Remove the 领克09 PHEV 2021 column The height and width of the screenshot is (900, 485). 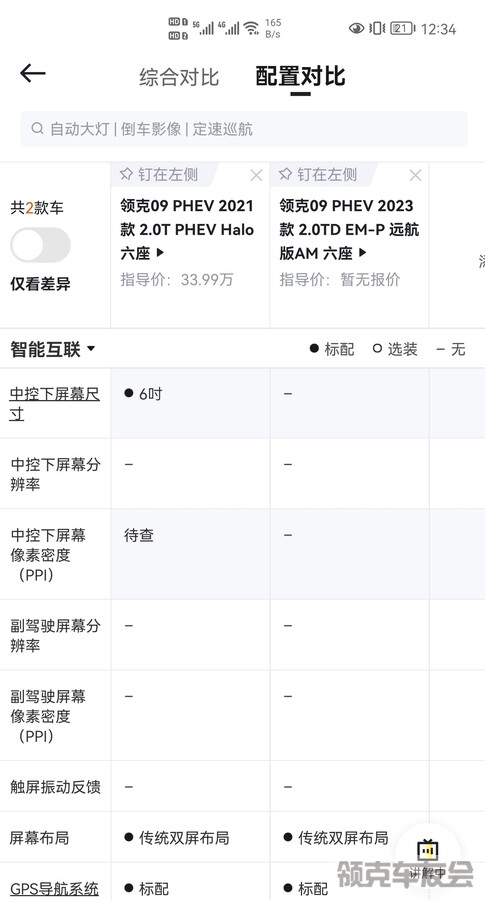256,175
